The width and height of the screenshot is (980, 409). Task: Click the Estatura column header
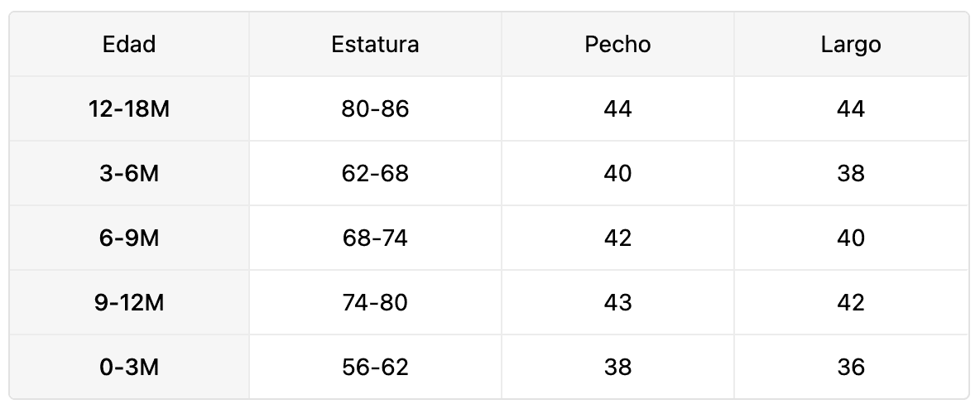(x=375, y=45)
